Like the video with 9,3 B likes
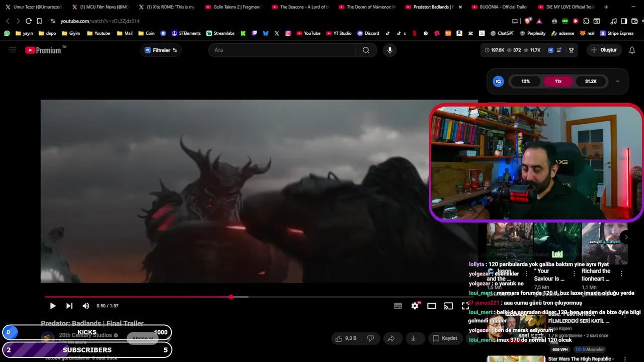 346,338
